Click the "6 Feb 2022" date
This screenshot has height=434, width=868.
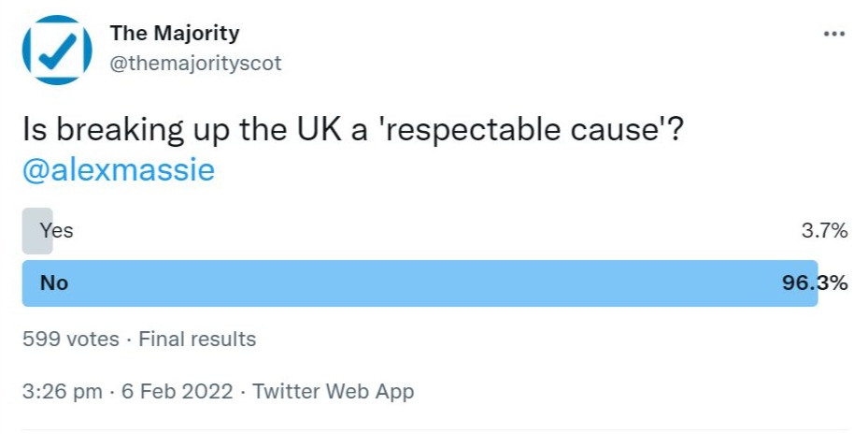178,391
